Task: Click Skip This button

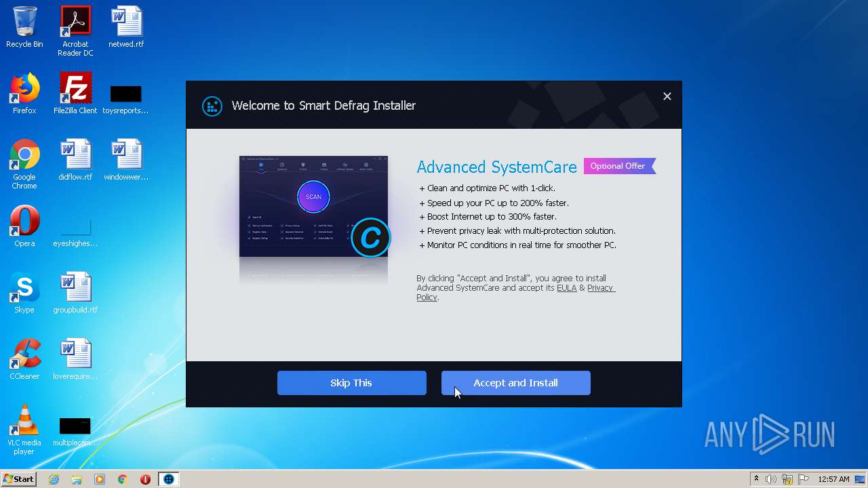Action: point(351,383)
